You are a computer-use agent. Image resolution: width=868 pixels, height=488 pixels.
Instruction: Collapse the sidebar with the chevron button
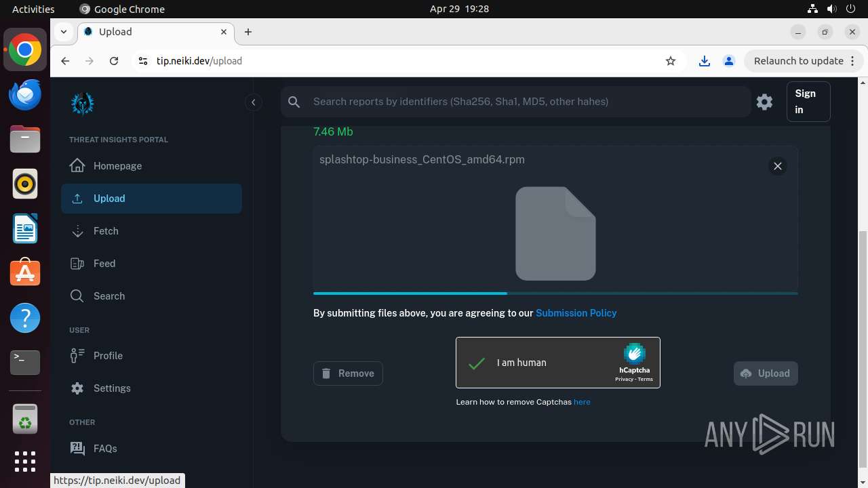point(253,102)
